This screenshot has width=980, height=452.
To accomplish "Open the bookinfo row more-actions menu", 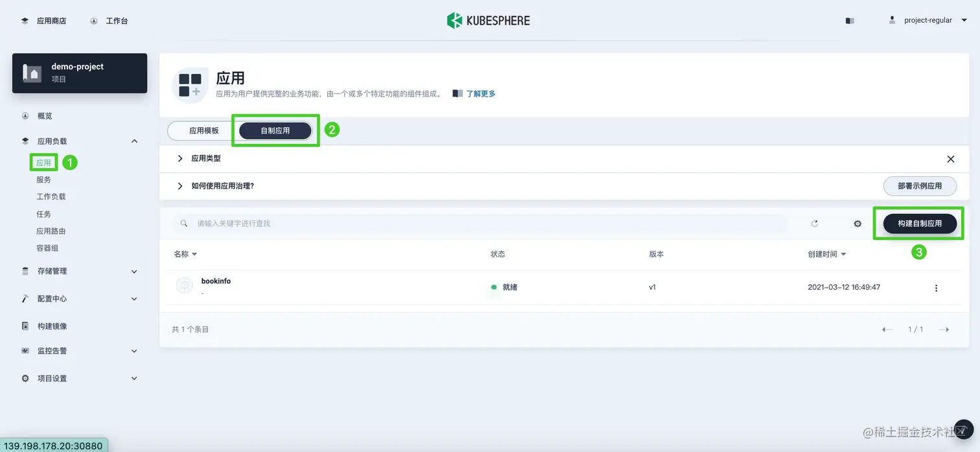I will point(936,288).
